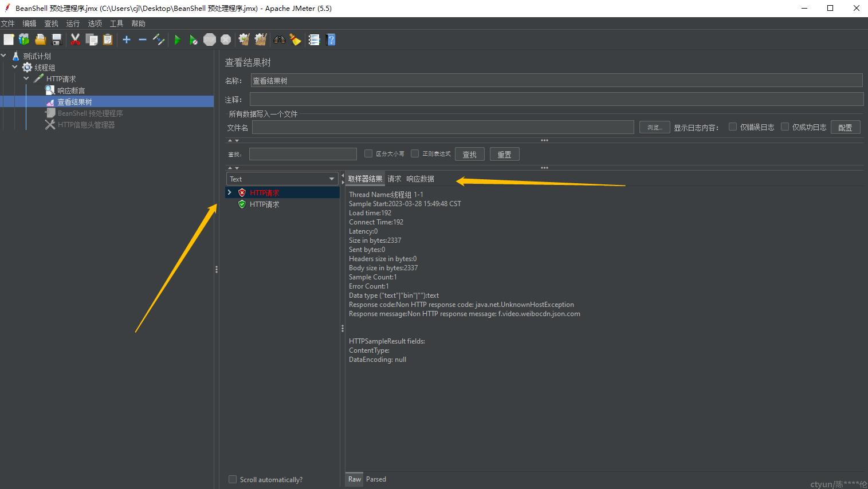Collapse all nodes with the minus icon

coord(143,40)
